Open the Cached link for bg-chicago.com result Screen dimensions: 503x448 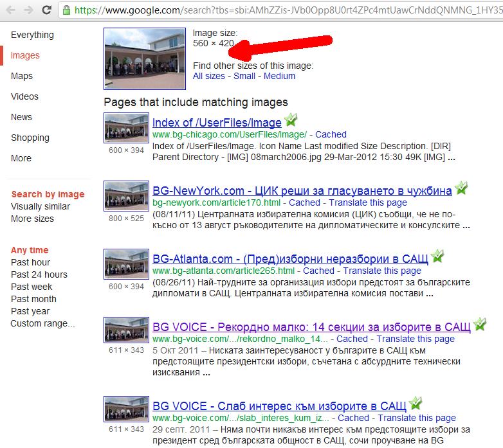coord(331,134)
